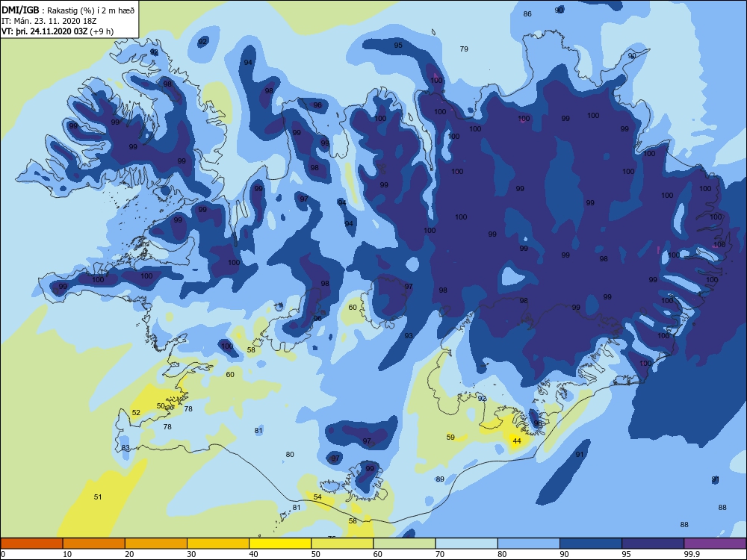
Task: Click the '80' value on the map
Action: (290, 454)
